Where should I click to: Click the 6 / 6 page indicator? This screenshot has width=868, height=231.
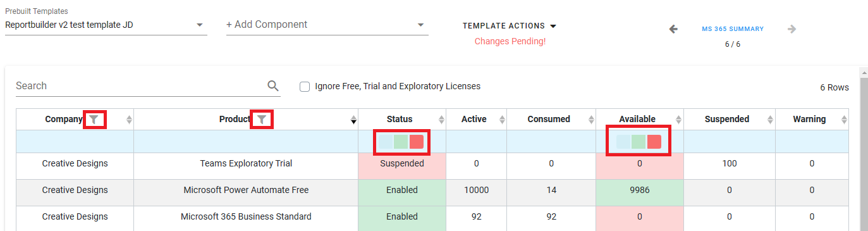[x=733, y=45]
